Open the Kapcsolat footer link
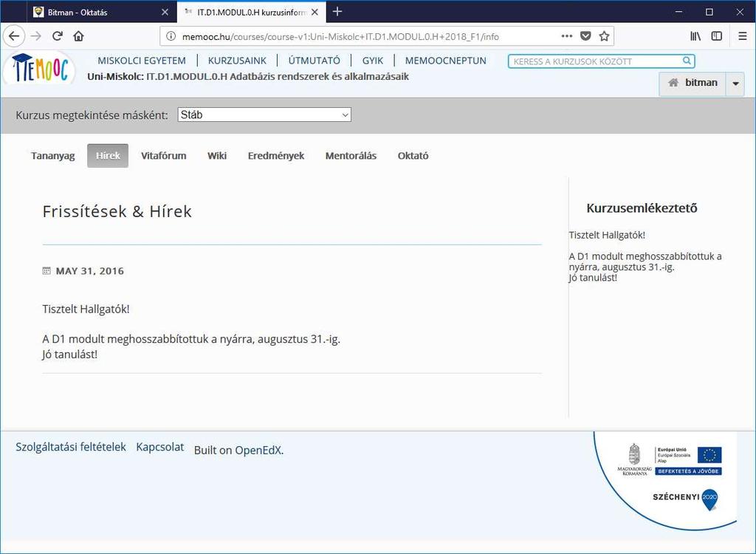 160,447
